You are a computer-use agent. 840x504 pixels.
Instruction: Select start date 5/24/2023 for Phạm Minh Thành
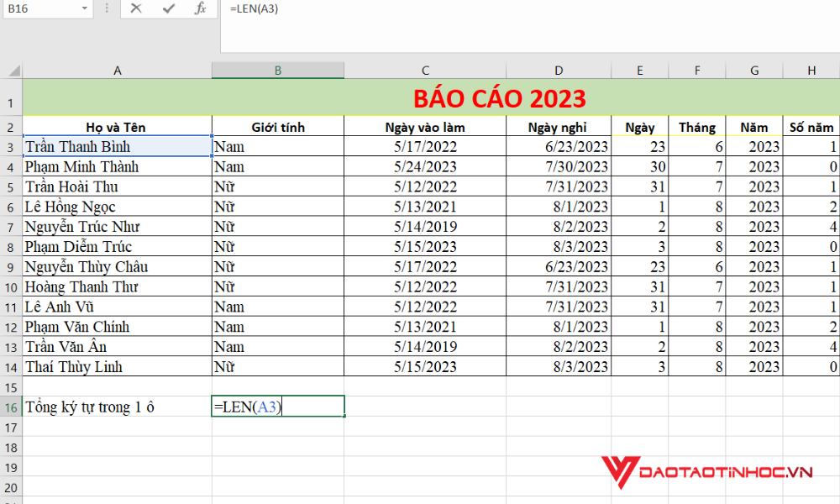425,166
